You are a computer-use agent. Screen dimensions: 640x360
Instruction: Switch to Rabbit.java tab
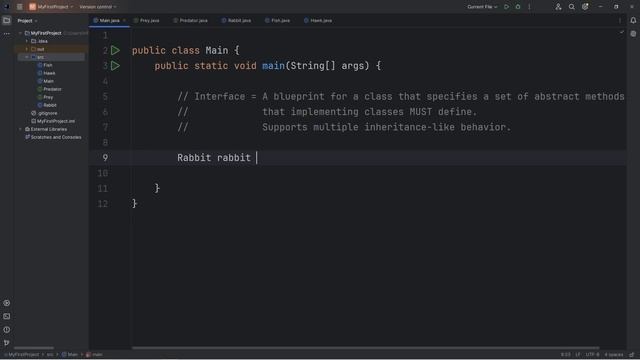click(236, 20)
